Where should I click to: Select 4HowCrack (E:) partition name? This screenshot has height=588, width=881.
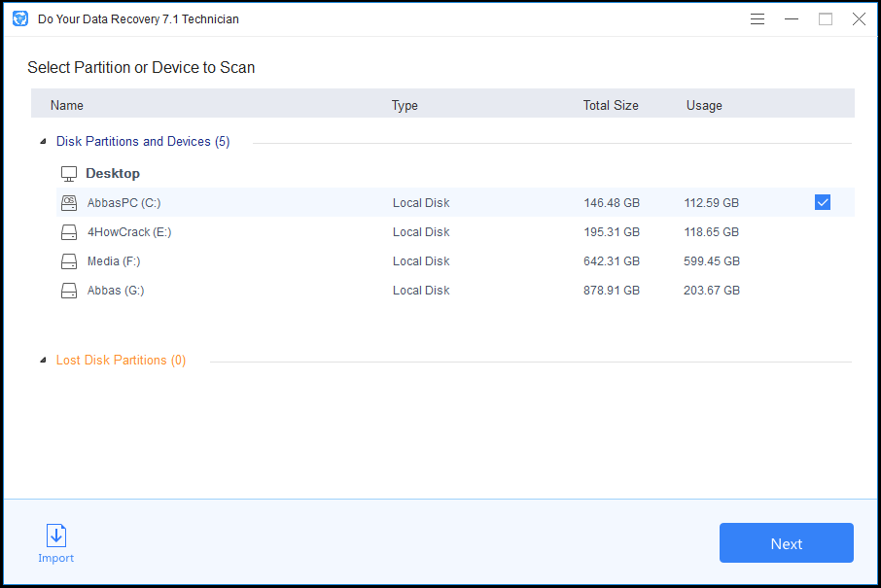click(129, 232)
